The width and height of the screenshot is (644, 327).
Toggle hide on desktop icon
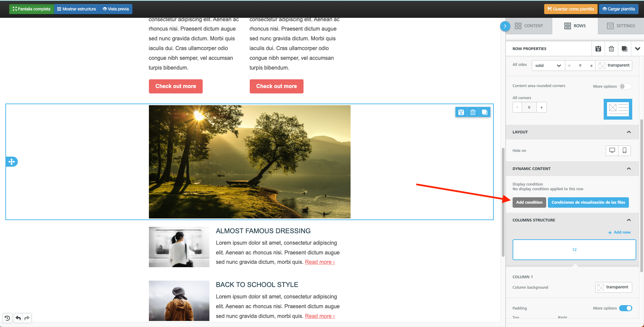point(612,151)
